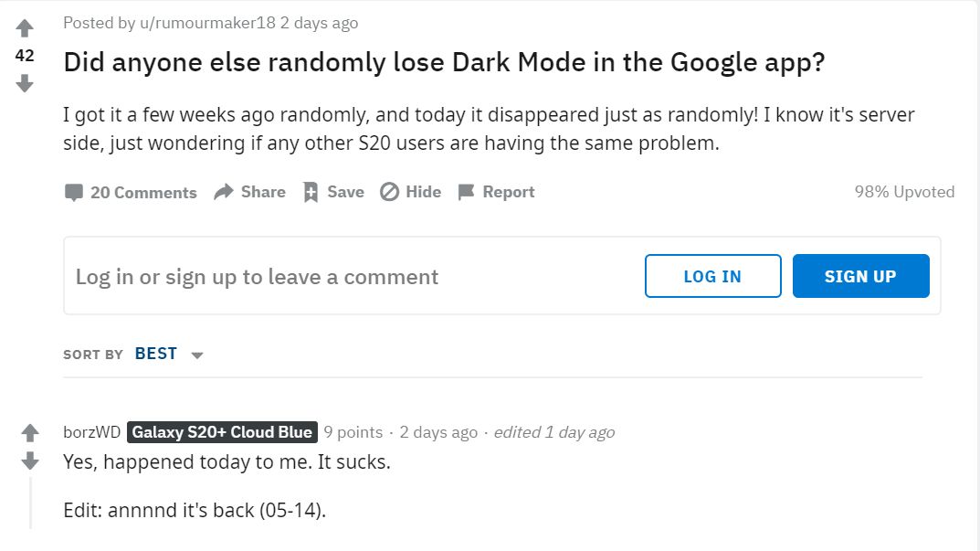Click the post title about Dark Mode
The image size is (980, 551).
tap(444, 62)
